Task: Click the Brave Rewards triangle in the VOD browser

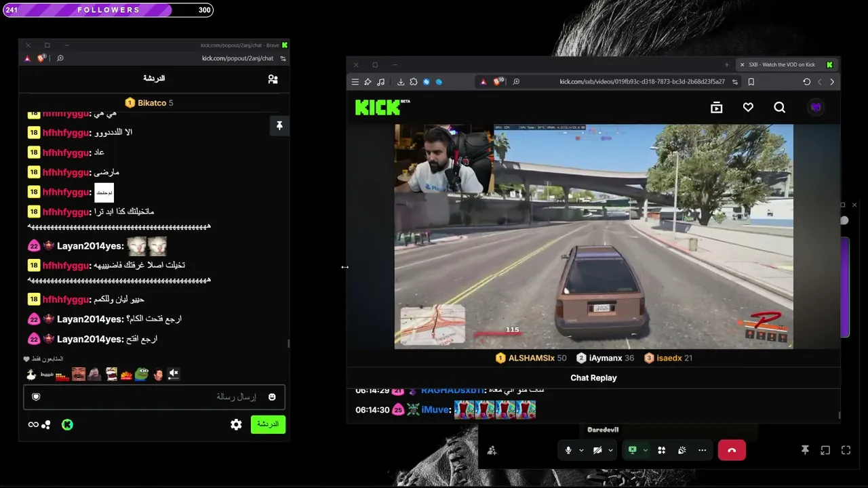Action: point(483,82)
